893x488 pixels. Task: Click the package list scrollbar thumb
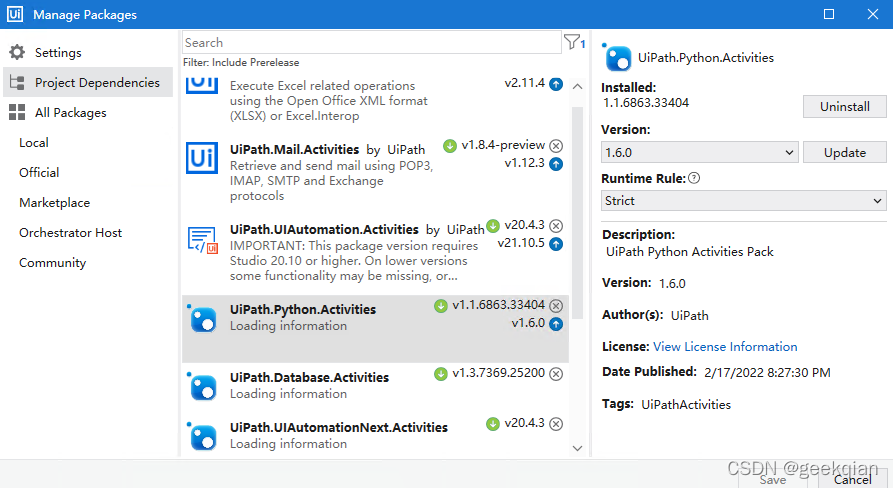click(x=577, y=213)
